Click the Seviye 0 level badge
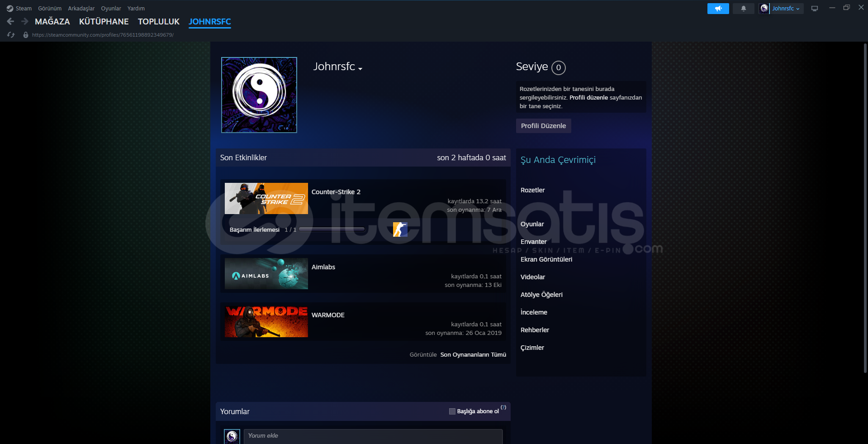This screenshot has height=444, width=868. (559, 67)
